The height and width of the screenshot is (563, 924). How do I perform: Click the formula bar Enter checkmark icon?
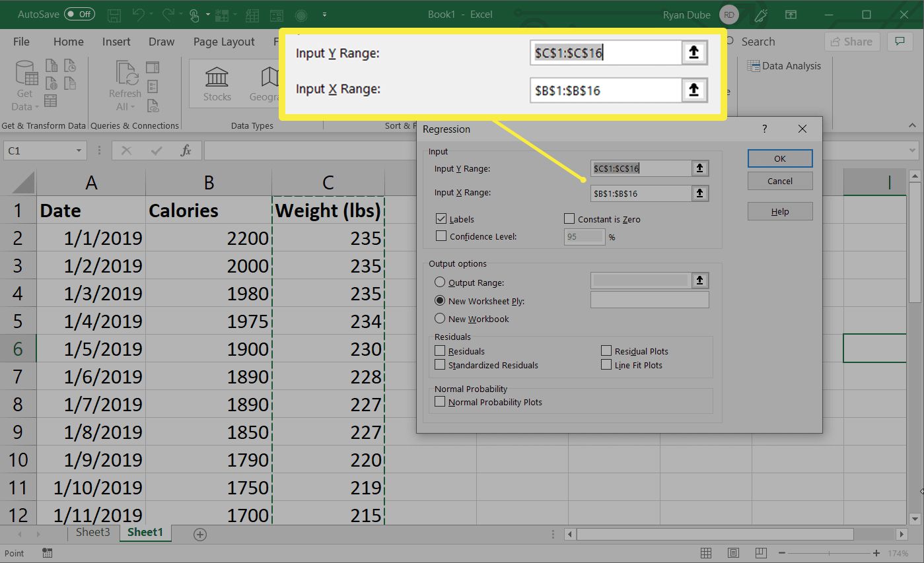[157, 150]
